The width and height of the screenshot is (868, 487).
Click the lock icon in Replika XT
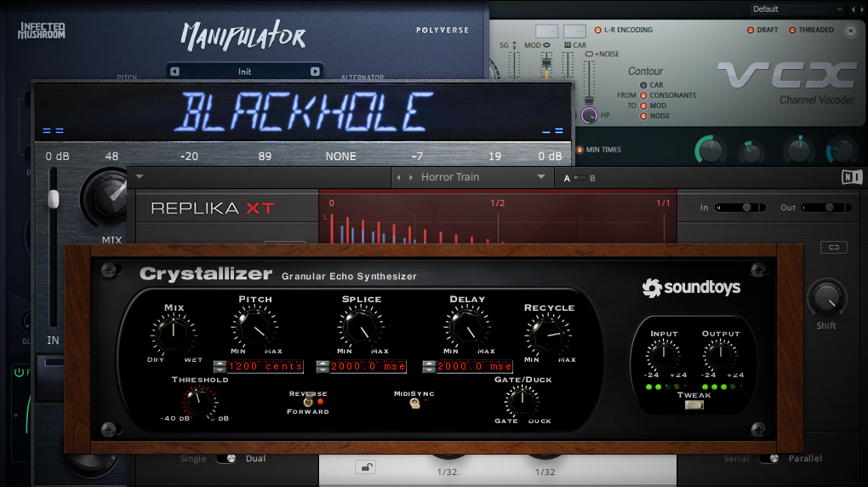[x=365, y=467]
